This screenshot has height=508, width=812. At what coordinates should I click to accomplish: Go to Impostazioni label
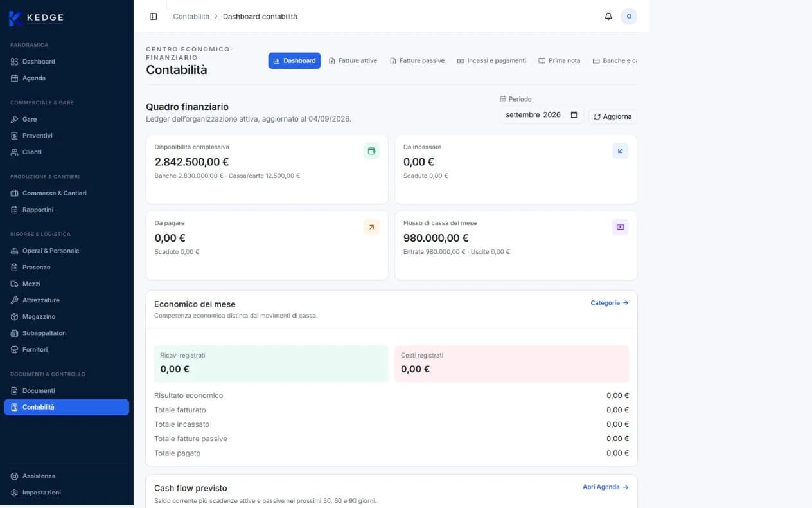coord(42,493)
